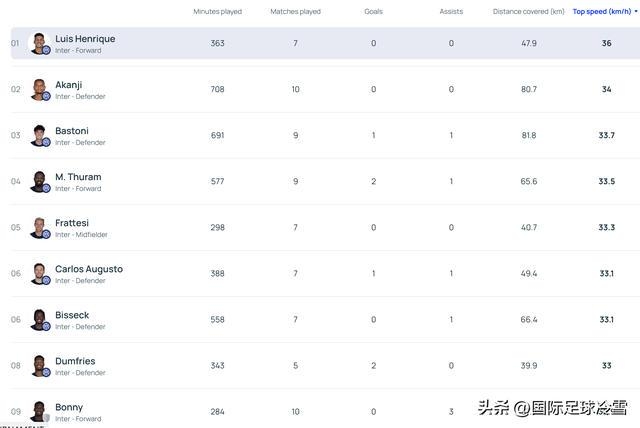Click the Inter club badge beside M. Thuram
640x428 pixels.
tap(46, 188)
